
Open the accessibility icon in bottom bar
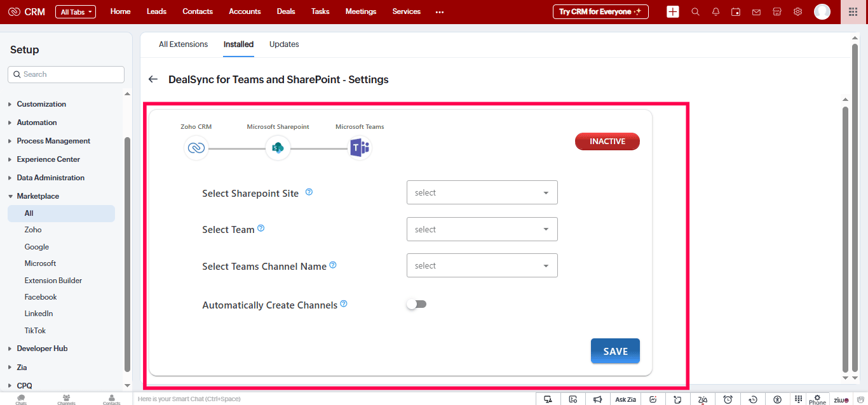778,399
